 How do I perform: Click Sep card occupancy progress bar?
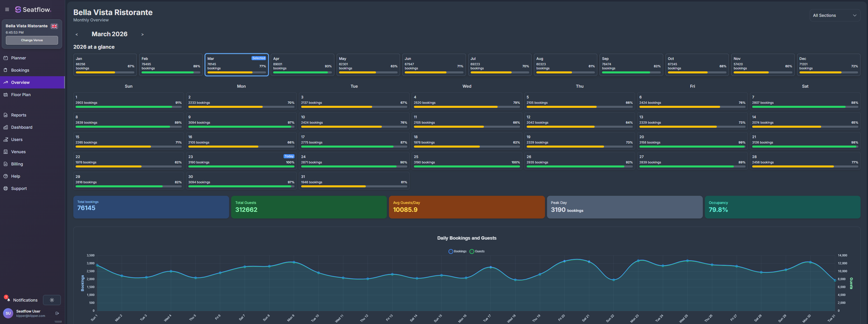coord(631,73)
